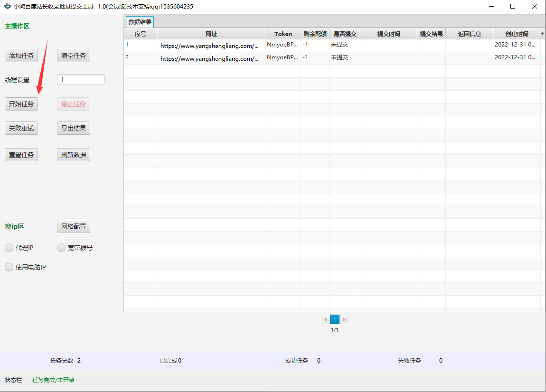546x392 pixels.
Task: Start tasks with 开始任务 button
Action: click(x=21, y=104)
